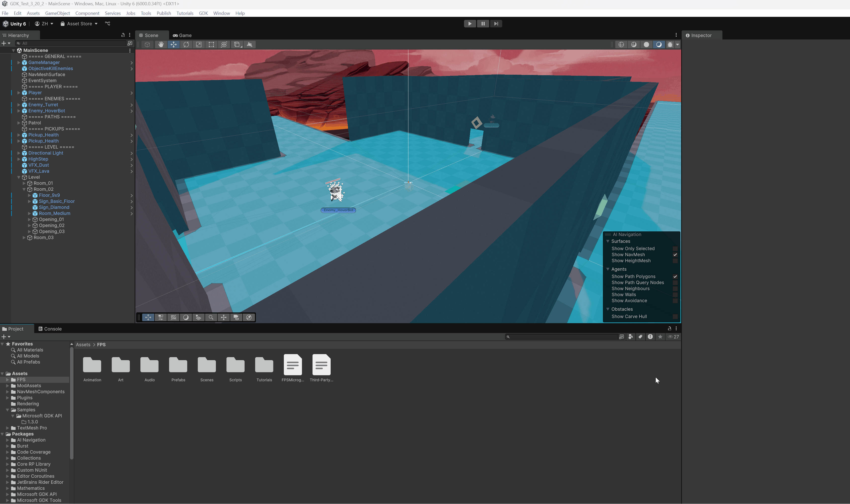Enable Show Walls under Agents
This screenshot has height=504, width=850.
tap(676, 295)
